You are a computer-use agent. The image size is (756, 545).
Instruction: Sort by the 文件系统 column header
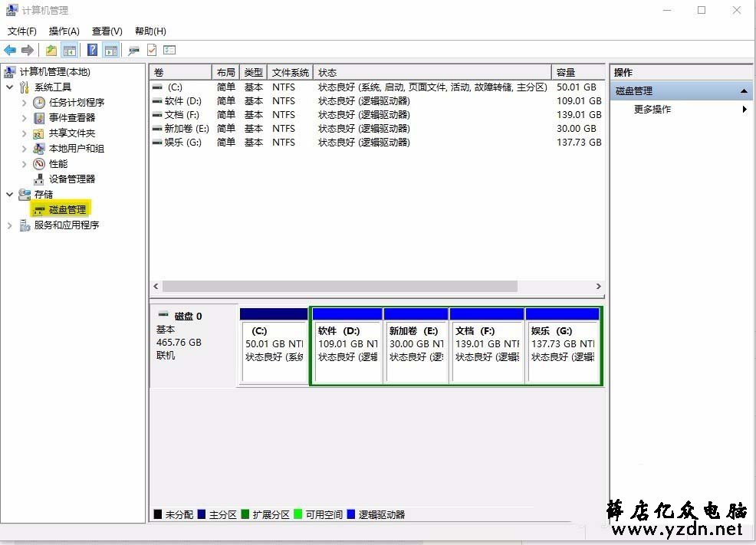[291, 72]
